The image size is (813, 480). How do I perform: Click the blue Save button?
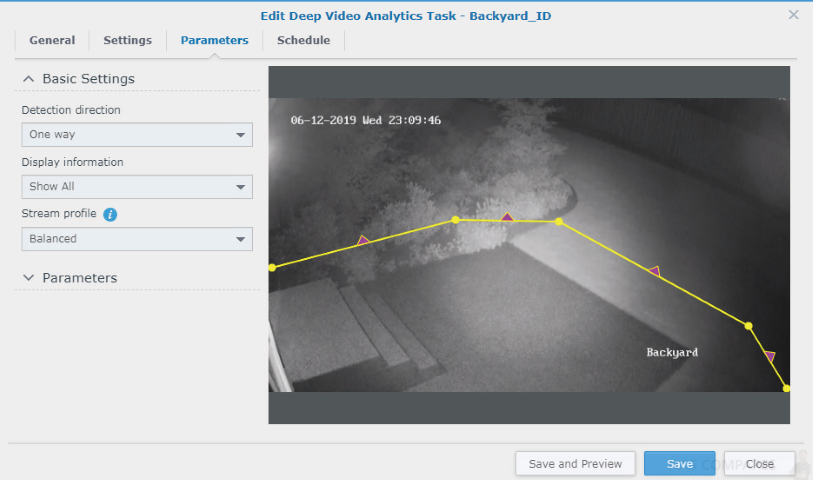click(x=680, y=463)
